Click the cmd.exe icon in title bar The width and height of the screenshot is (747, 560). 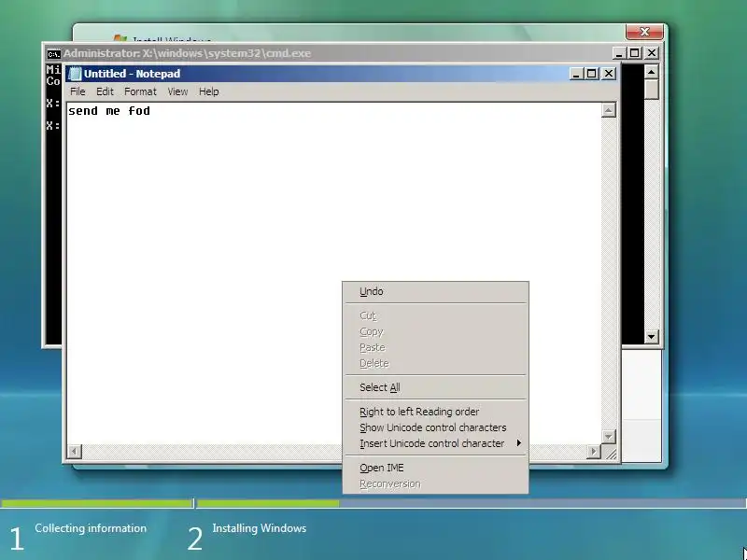(x=54, y=53)
